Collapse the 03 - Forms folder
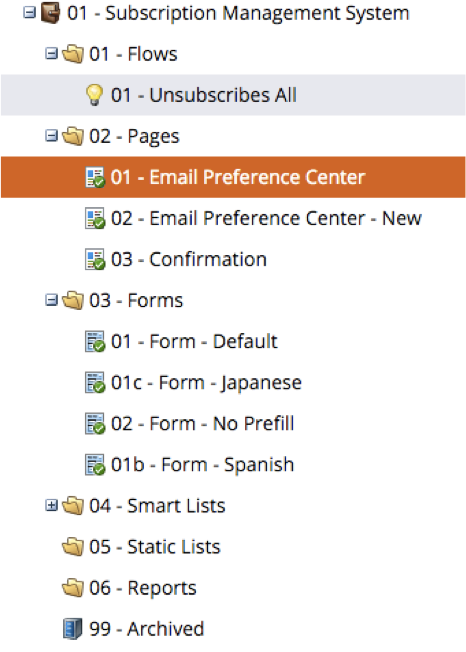 click(51, 300)
